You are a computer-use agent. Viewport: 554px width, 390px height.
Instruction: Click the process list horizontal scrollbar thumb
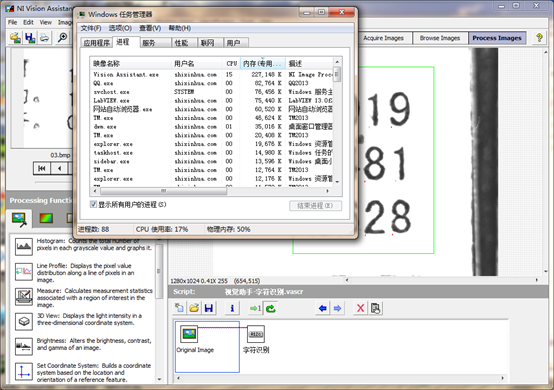coord(163,191)
